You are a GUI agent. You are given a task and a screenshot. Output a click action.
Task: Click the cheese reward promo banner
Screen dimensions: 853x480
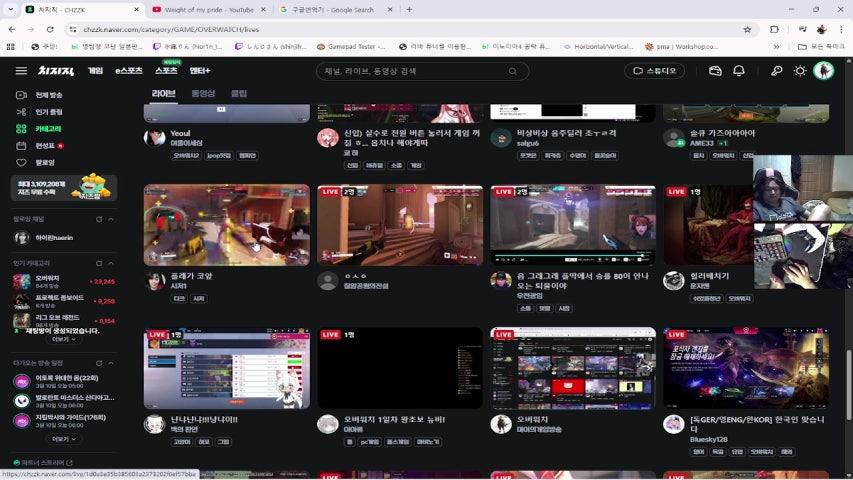(x=64, y=187)
